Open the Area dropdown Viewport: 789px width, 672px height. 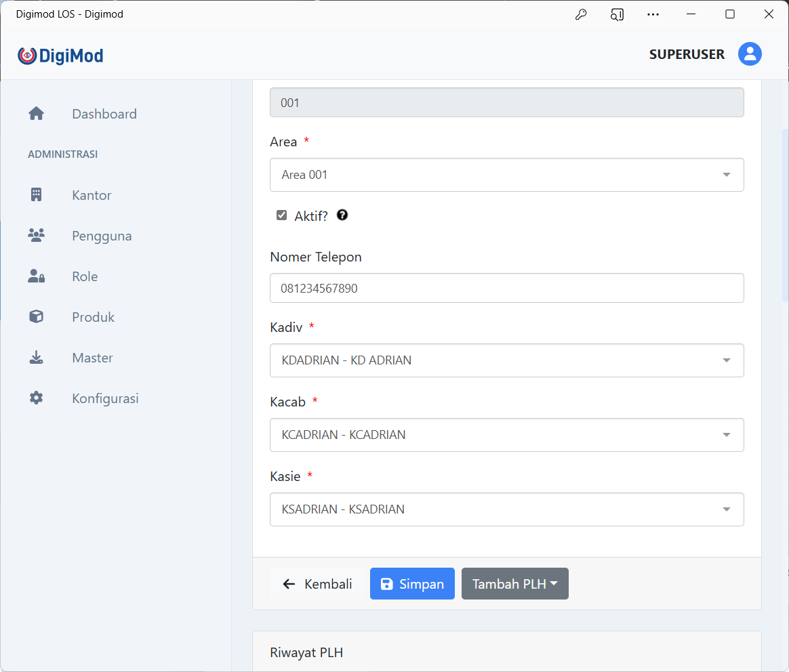506,175
